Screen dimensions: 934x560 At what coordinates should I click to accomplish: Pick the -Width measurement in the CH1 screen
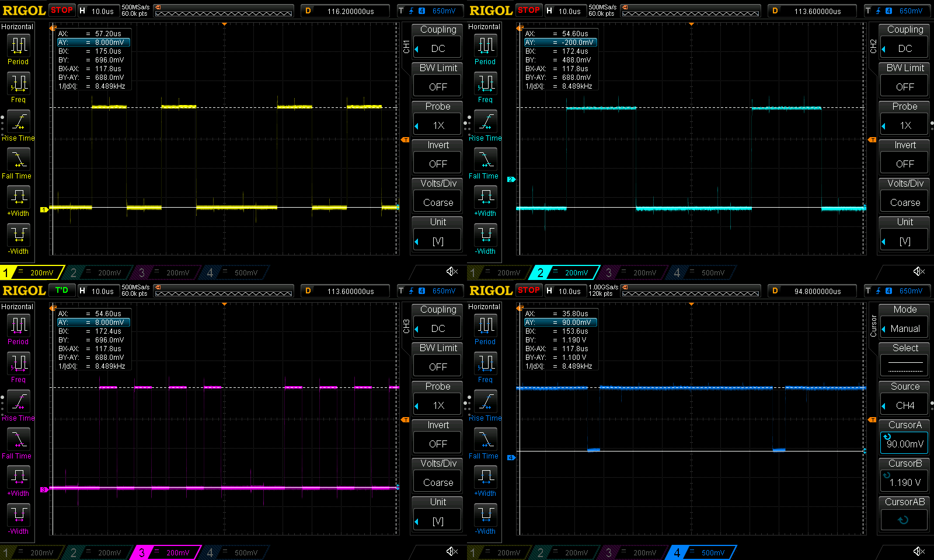pyautogui.click(x=18, y=240)
